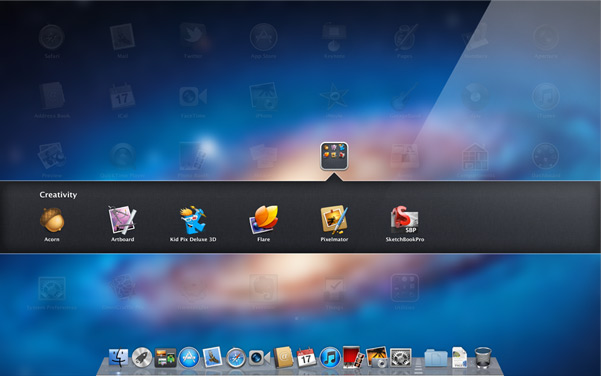Viewport: 601px width, 376px height.
Task: Click Launchpad rocket icon in Dock
Action: pyautogui.click(x=142, y=357)
